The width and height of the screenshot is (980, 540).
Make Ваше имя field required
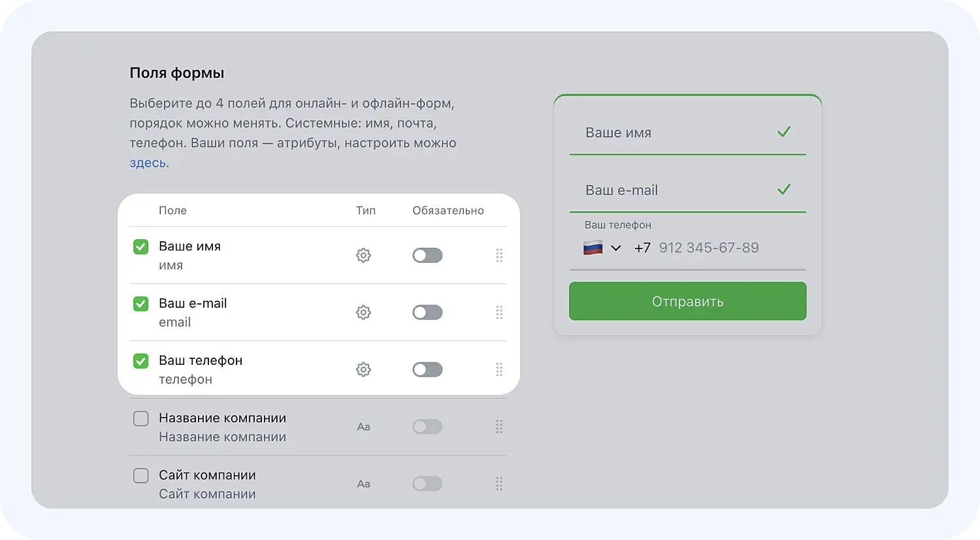point(427,255)
